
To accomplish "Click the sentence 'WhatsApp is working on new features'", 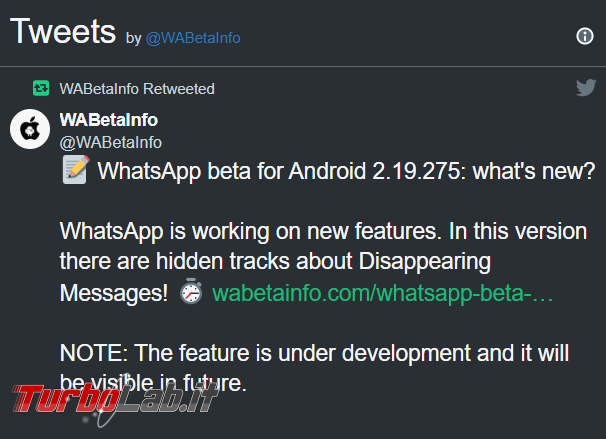I will click(x=248, y=231).
